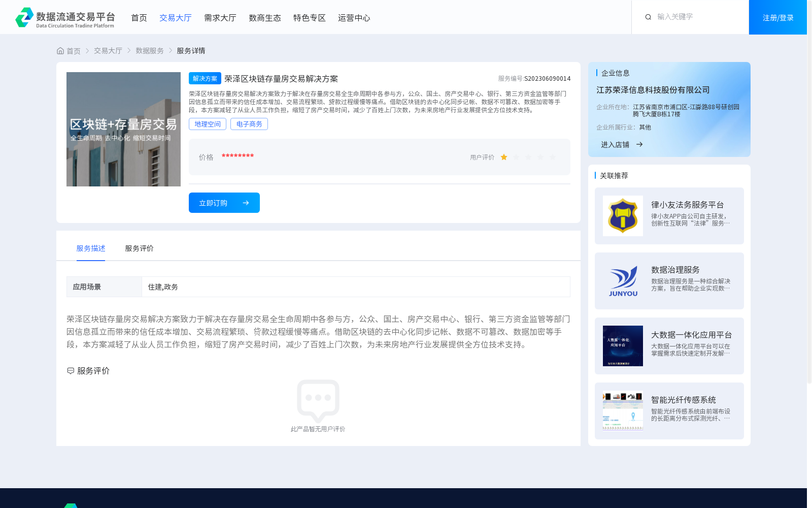Click the 立即订购 button
812x508 pixels.
pos(224,203)
